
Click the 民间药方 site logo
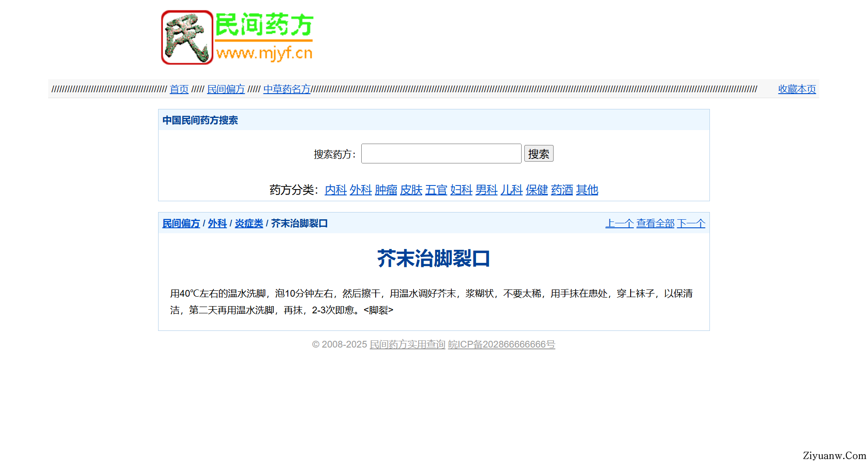click(237, 37)
